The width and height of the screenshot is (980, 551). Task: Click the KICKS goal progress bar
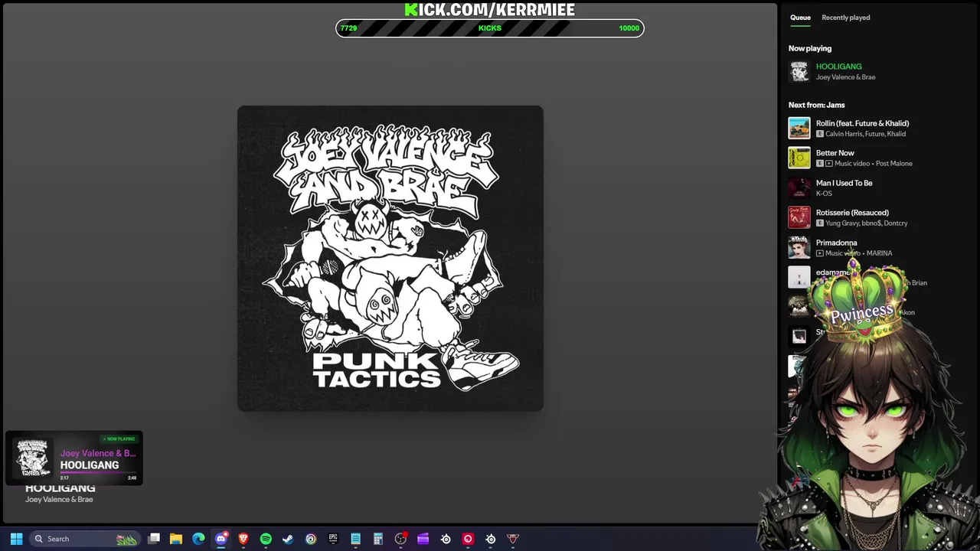coord(490,28)
